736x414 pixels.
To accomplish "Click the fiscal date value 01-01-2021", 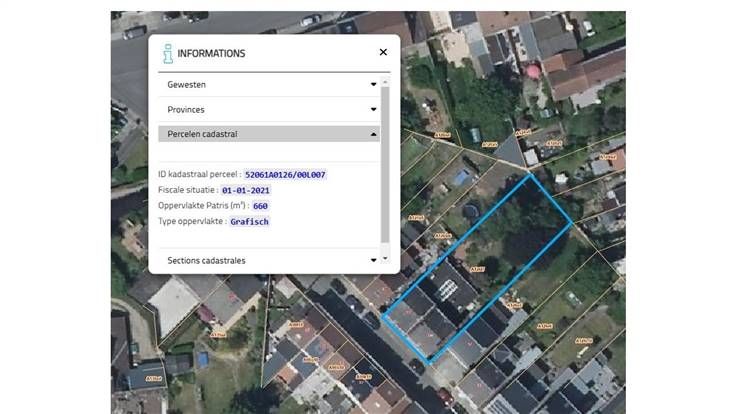I will click(x=246, y=190).
